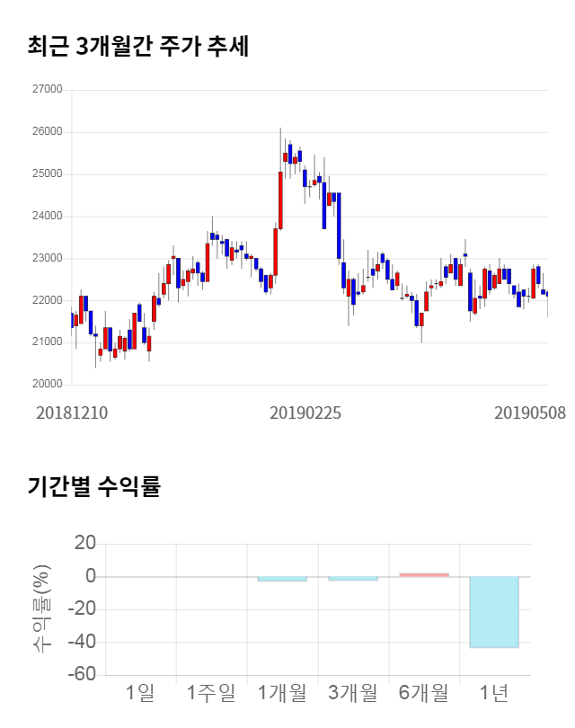Click the 20190508 end date label
This screenshot has height=728, width=575.
(x=530, y=413)
